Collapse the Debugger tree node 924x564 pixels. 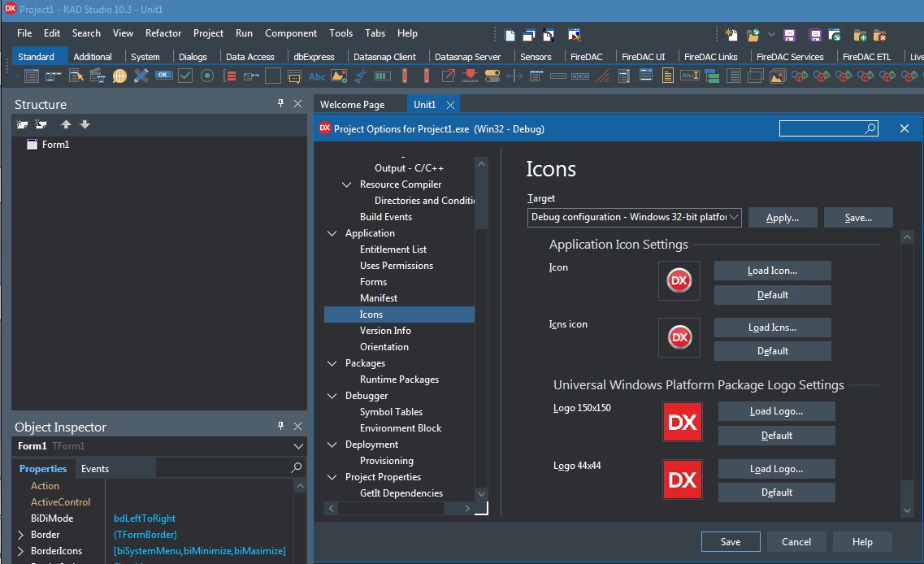pos(332,396)
